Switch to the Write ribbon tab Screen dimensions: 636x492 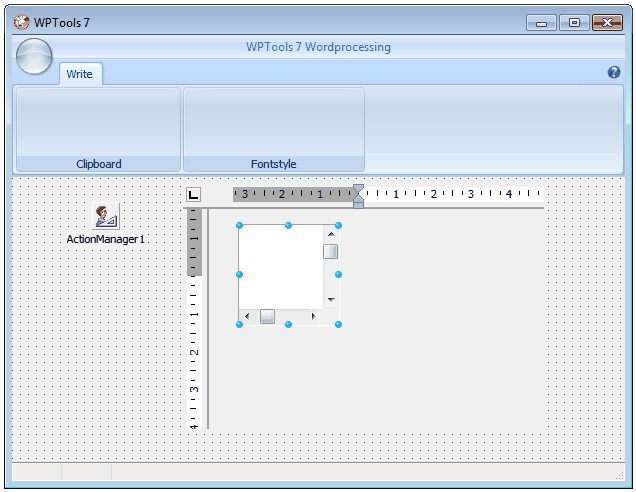80,74
